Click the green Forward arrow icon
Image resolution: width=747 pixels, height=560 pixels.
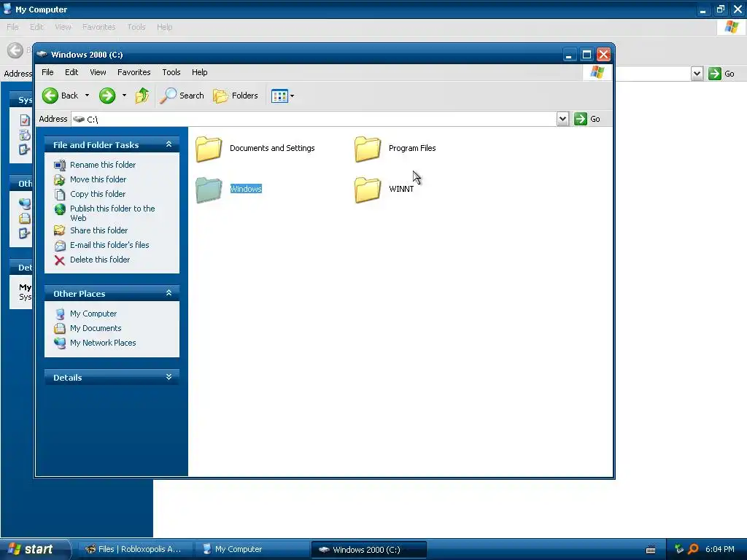tap(107, 96)
